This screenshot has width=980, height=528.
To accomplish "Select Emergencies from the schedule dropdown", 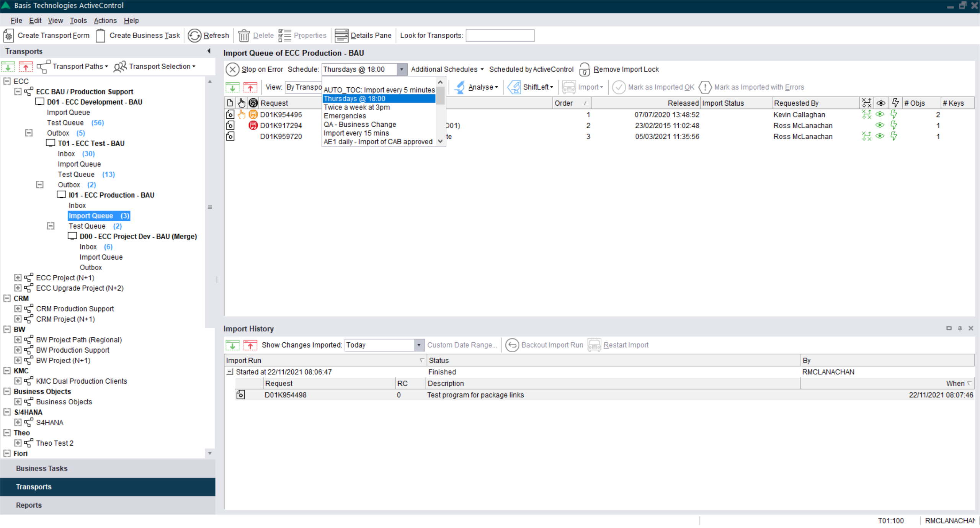I will pos(344,116).
